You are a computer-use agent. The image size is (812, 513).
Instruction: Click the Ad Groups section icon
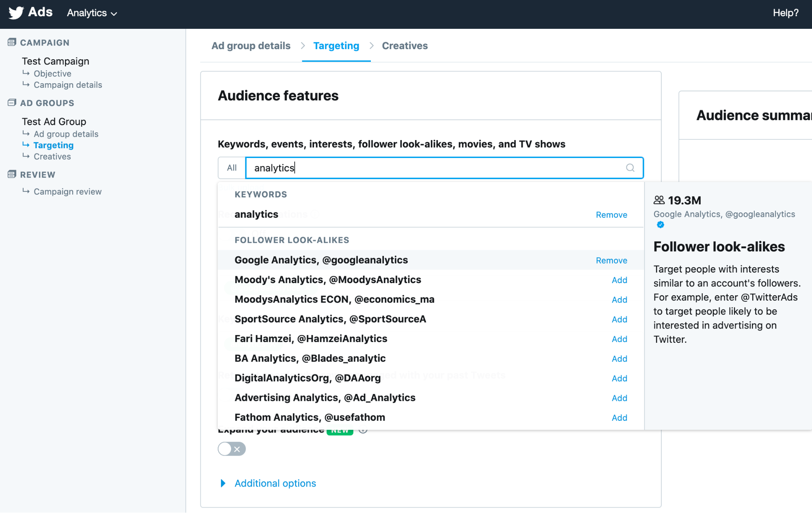pos(12,103)
